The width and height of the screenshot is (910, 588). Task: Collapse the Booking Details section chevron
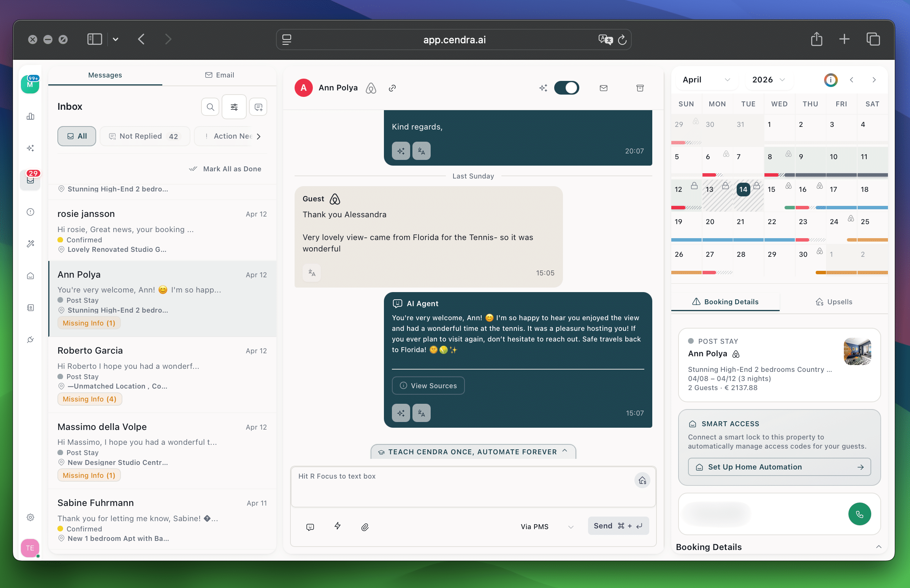(878, 547)
